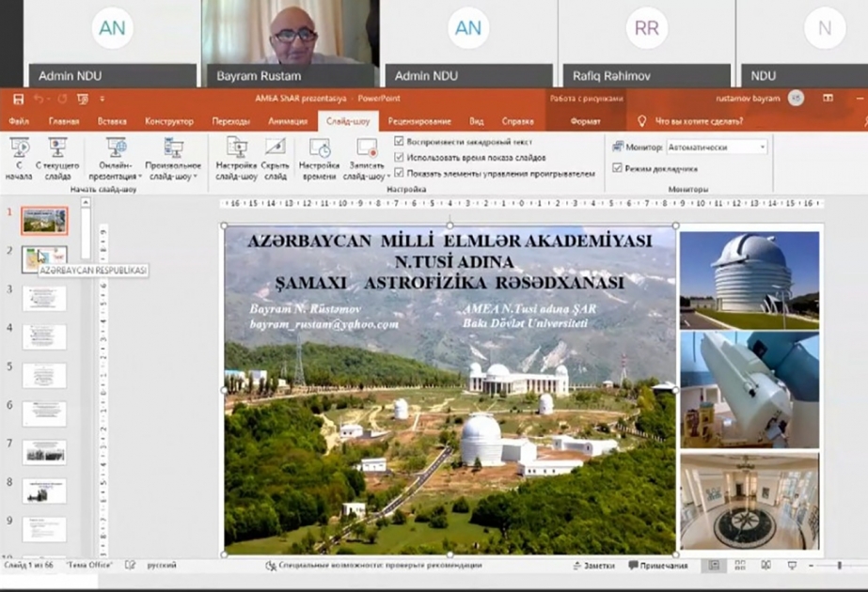The height and width of the screenshot is (592, 868).
Task: Click slide panel scrollbar up arrow
Action: [x=86, y=202]
